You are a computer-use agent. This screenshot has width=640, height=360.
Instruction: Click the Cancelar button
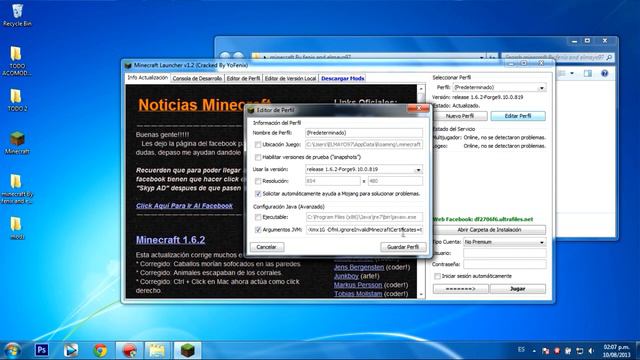267,247
